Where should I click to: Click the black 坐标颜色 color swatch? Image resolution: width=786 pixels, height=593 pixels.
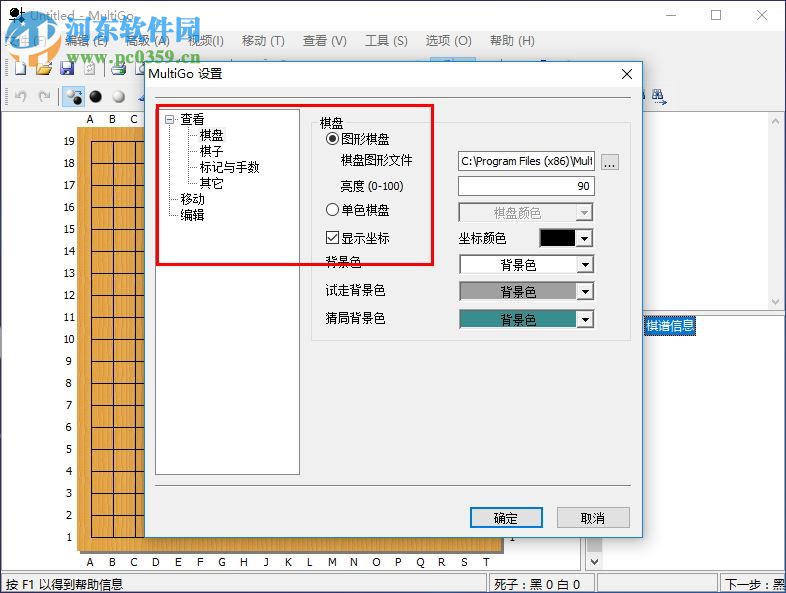point(557,238)
